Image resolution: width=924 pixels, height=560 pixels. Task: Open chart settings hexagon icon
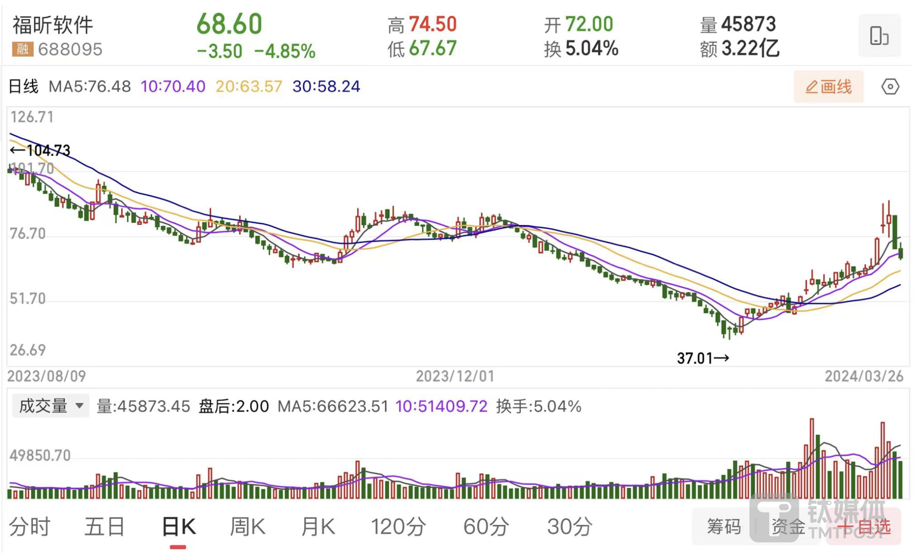tap(889, 87)
